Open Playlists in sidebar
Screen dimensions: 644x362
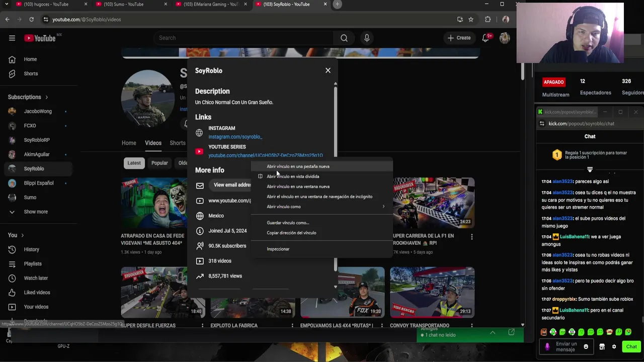(x=33, y=263)
